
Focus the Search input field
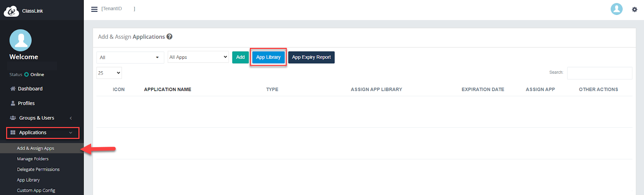click(x=600, y=73)
